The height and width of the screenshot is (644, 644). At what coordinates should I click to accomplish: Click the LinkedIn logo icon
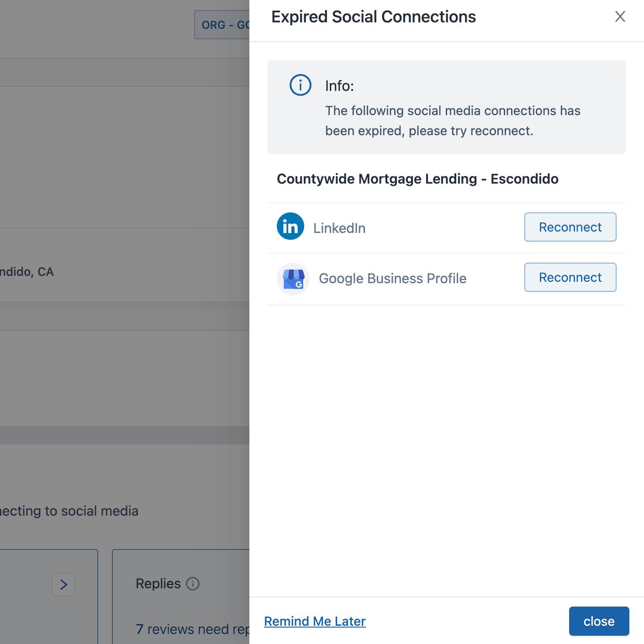click(290, 227)
